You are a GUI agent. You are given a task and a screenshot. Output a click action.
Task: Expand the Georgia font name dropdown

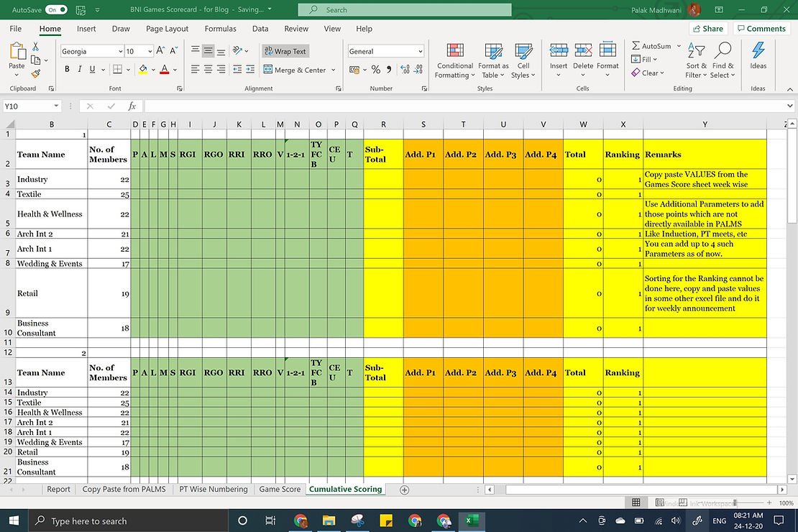120,52
